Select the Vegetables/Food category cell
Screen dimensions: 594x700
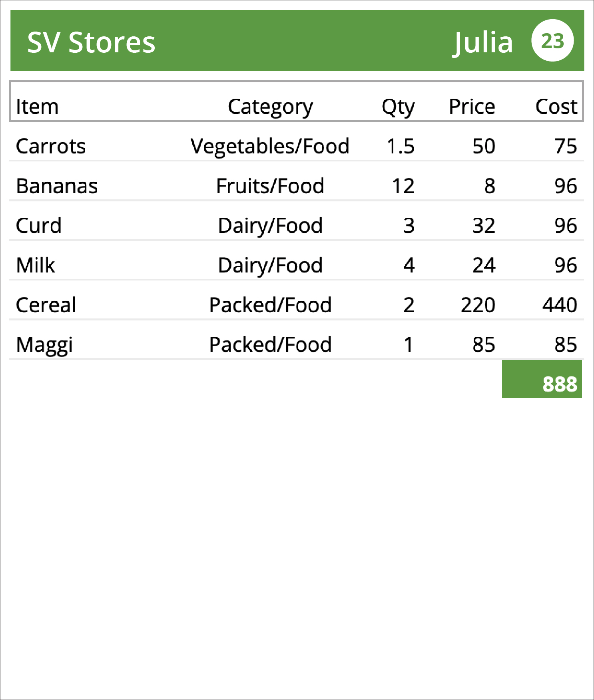click(270, 146)
